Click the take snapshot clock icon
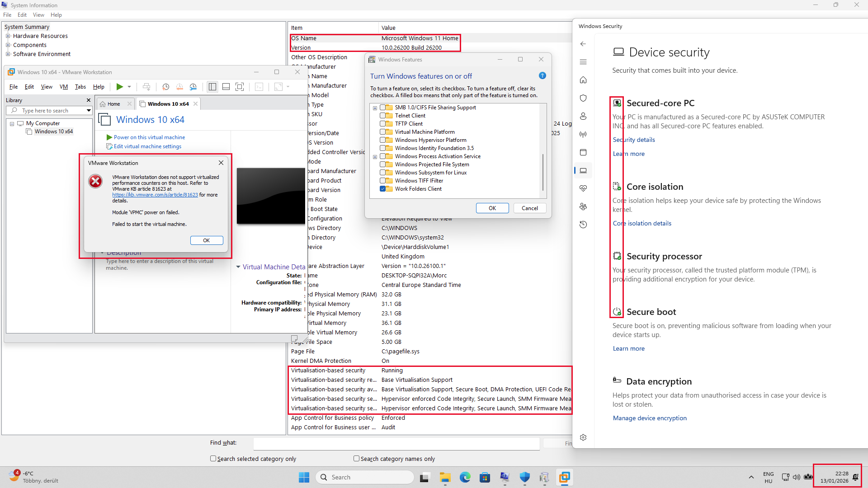 click(165, 87)
